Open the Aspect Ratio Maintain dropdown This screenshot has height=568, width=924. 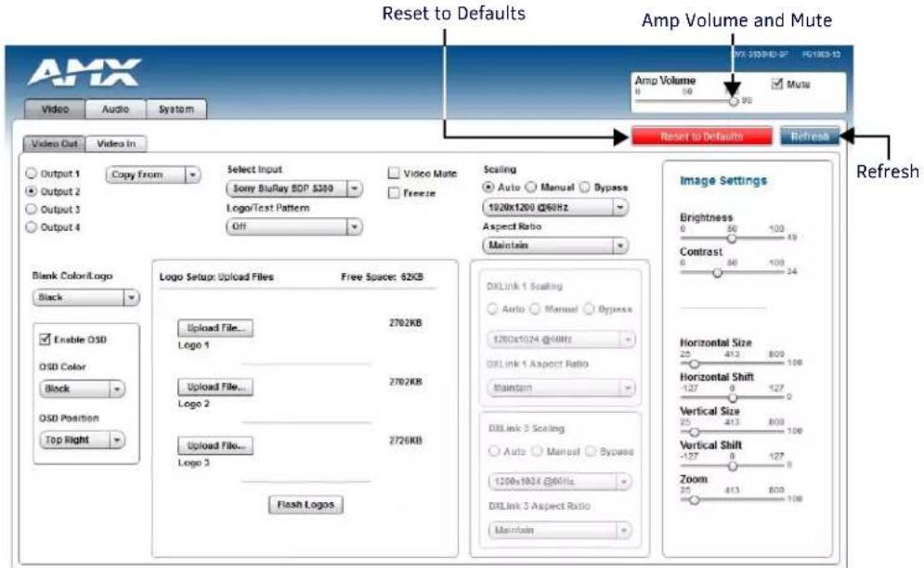pos(555,245)
